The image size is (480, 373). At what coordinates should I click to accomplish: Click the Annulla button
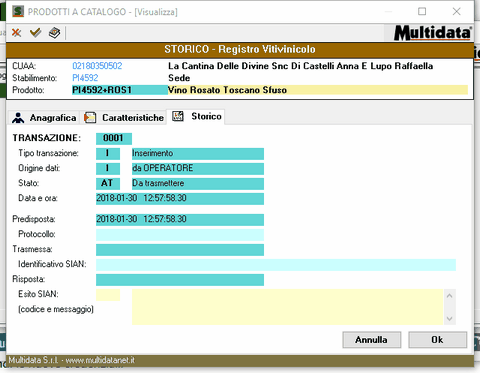coord(371,340)
